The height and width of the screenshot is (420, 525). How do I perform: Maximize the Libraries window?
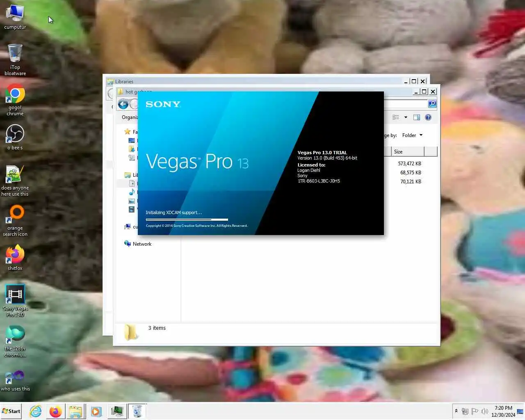pyautogui.click(x=414, y=81)
